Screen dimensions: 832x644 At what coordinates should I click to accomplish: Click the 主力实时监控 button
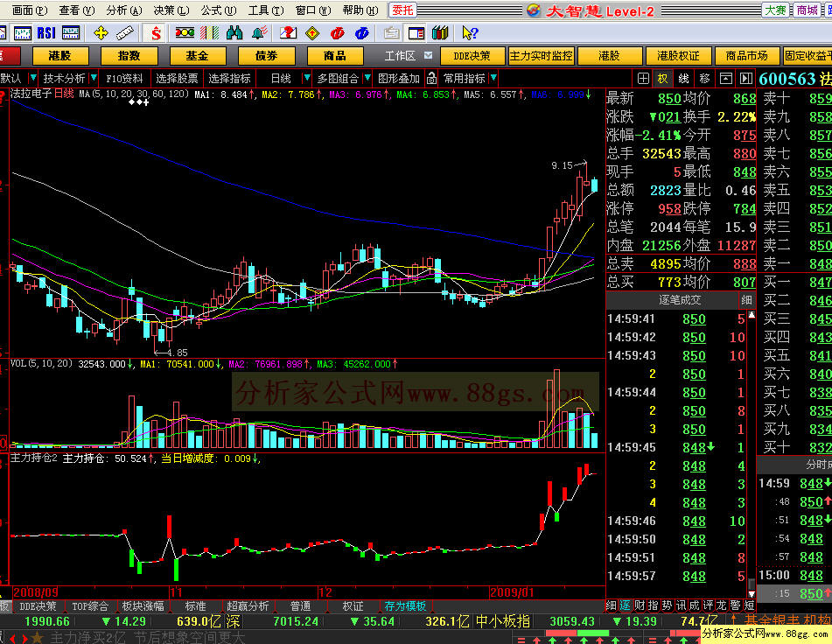tap(542, 56)
